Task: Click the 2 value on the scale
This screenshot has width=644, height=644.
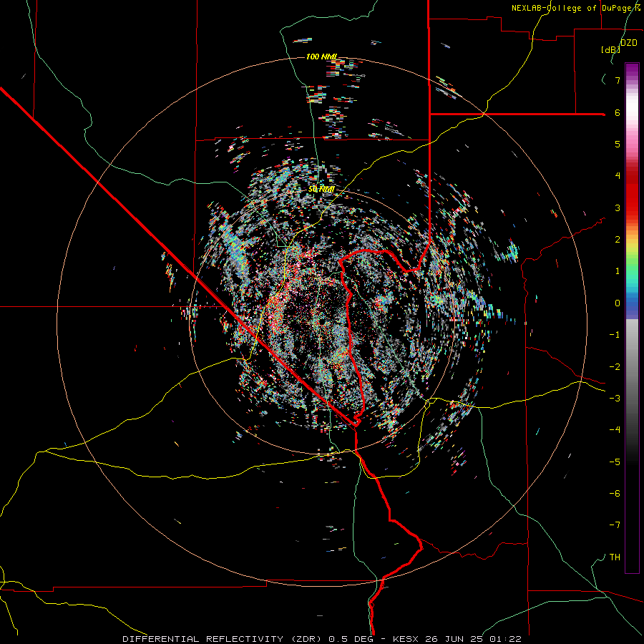Action: tap(618, 240)
